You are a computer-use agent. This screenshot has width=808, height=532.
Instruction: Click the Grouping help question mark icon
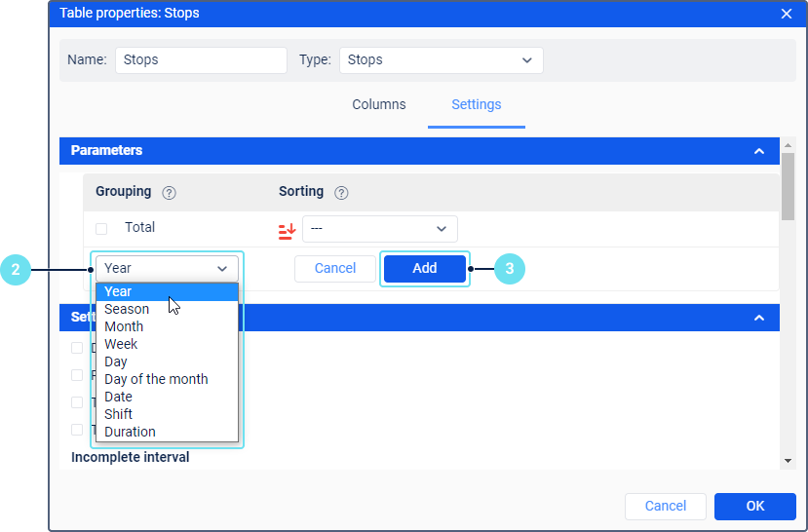tap(169, 193)
